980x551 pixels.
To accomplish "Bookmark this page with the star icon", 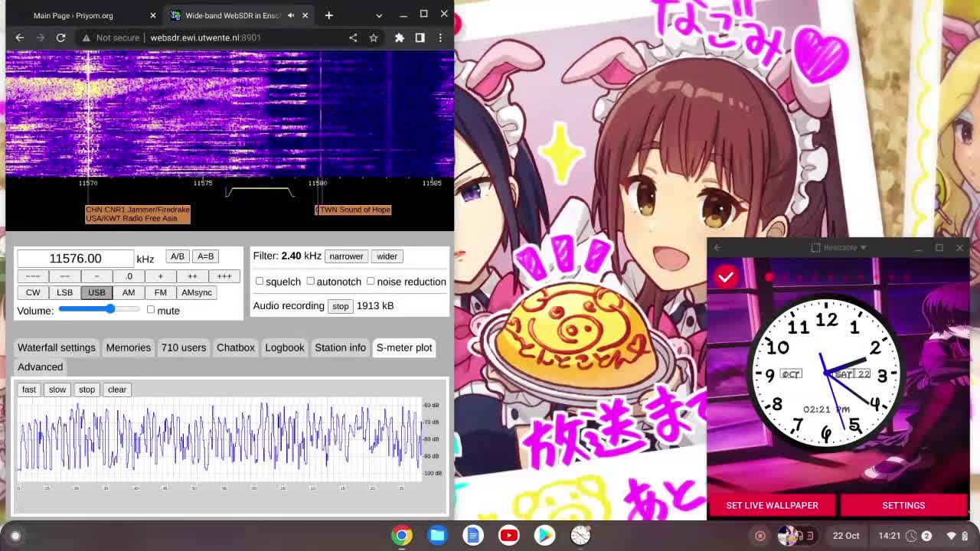I will coord(374,37).
